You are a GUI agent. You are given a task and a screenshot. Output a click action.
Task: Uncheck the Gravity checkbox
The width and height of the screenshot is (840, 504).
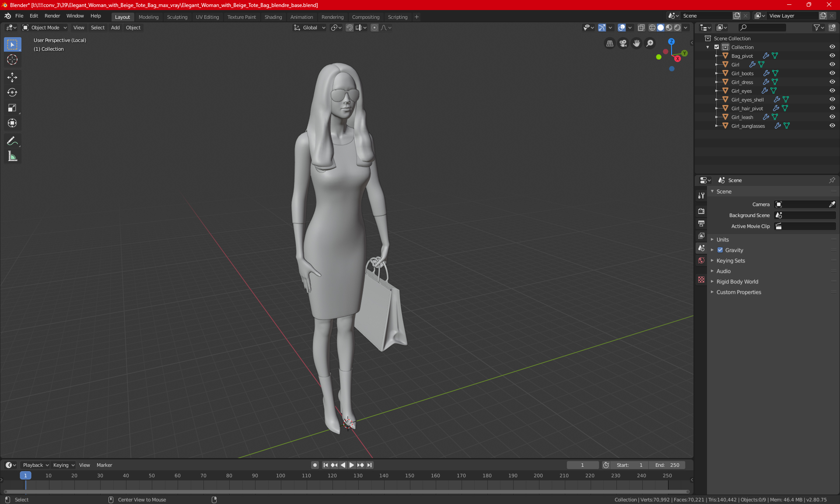tap(720, 250)
